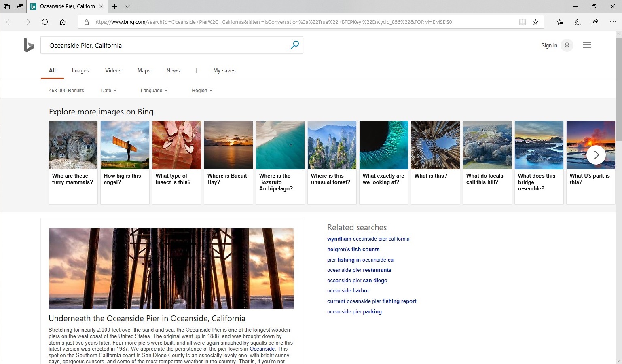Open 'What exactly are we looking at?' card

[384, 162]
